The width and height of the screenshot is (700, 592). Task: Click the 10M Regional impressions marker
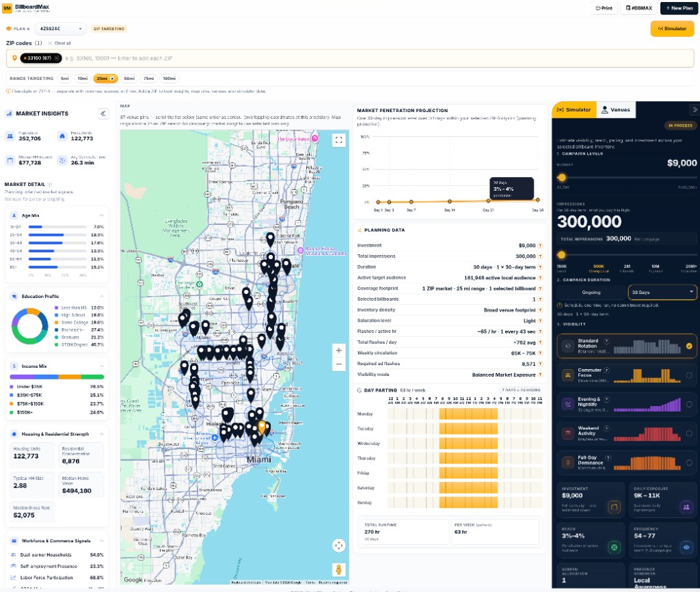click(656, 269)
